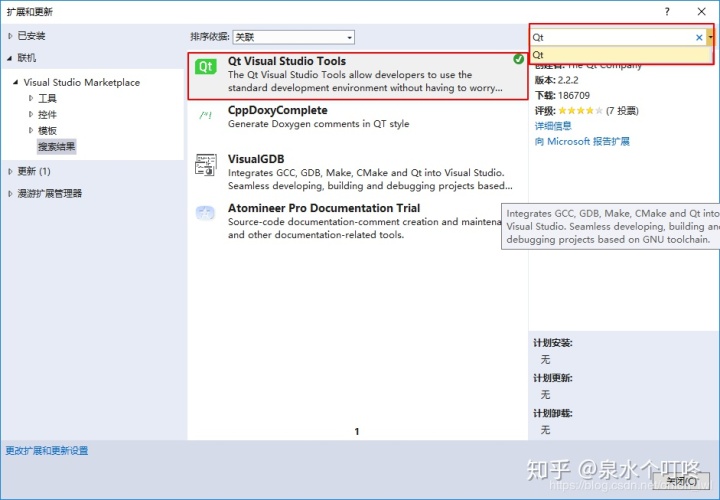This screenshot has width=720, height=500.
Task: Select 漫游扩展管理器 tree label
Action: 50,194
